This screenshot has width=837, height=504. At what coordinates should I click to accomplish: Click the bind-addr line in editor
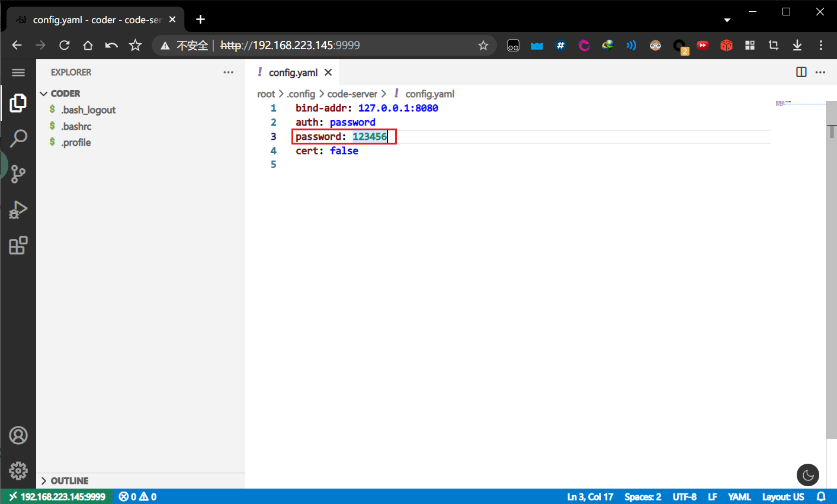coord(367,108)
